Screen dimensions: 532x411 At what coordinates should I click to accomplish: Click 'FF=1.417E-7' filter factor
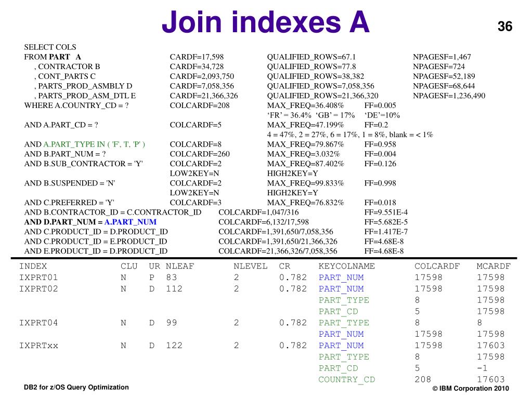386,232
